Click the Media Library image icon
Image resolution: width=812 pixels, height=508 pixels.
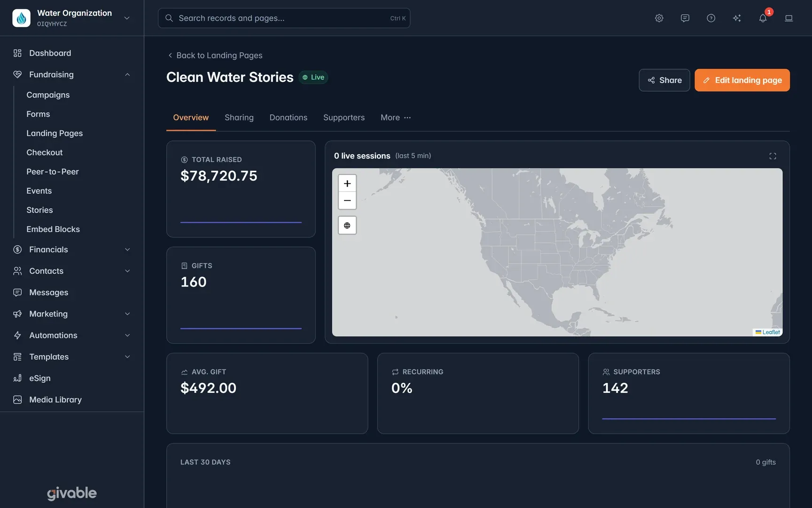(17, 399)
